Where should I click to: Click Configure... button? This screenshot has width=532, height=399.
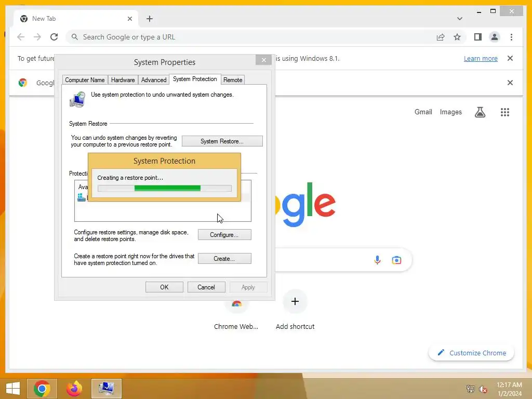pos(224,235)
